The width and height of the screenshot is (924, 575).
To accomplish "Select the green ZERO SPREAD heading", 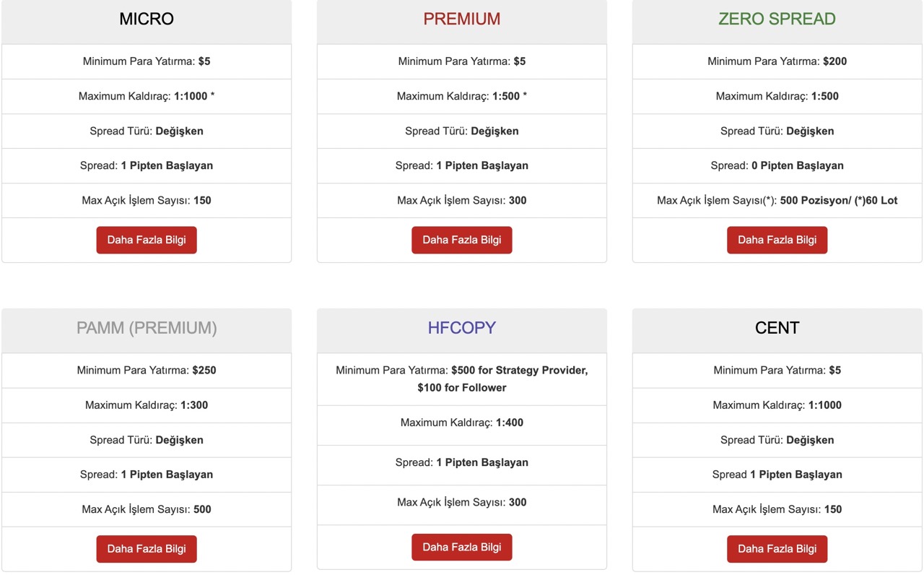I will pyautogui.click(x=777, y=19).
